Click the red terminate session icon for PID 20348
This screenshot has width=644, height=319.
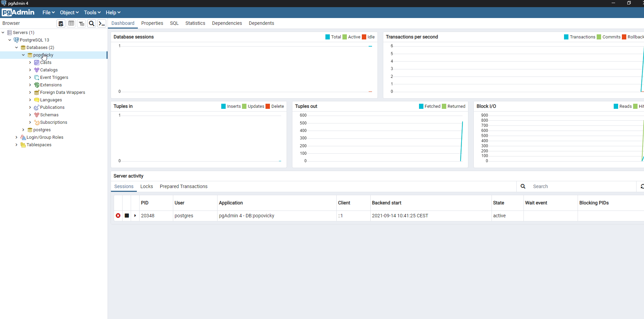(x=118, y=216)
